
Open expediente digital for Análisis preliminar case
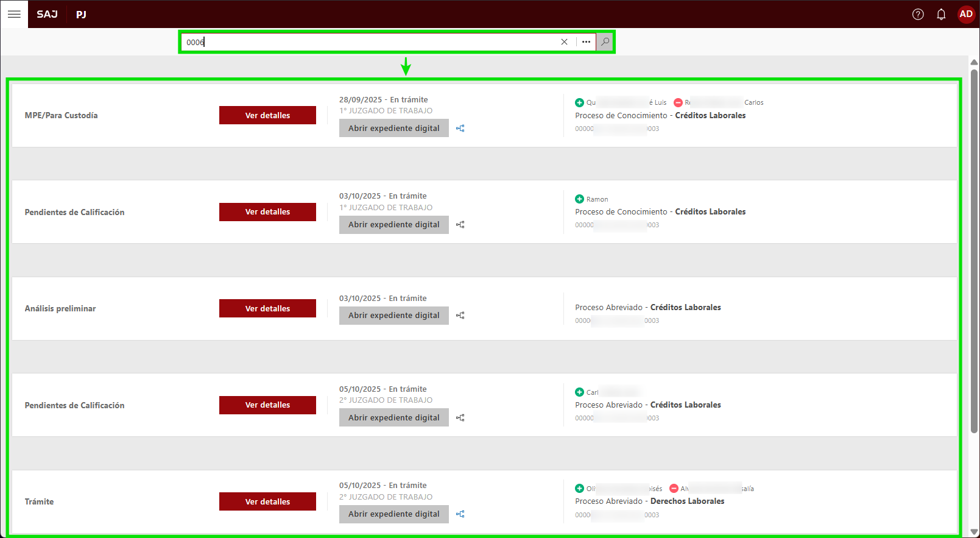coord(393,316)
